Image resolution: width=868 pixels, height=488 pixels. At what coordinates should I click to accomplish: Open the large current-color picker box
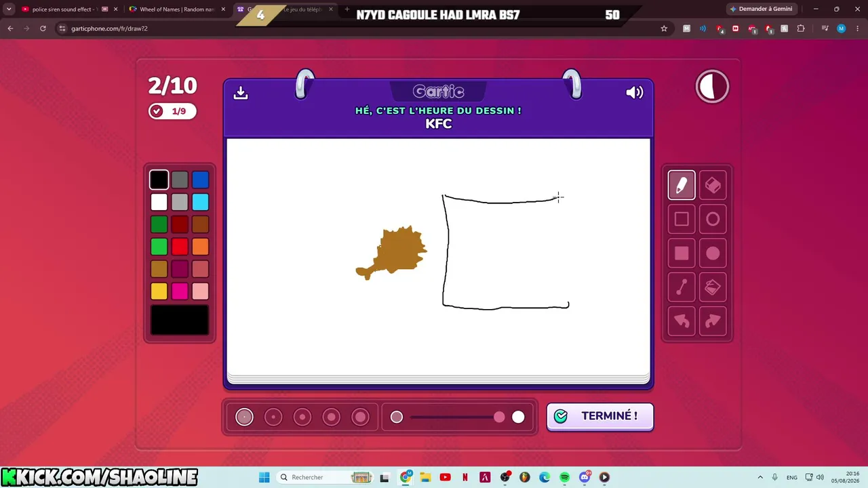pos(180,320)
